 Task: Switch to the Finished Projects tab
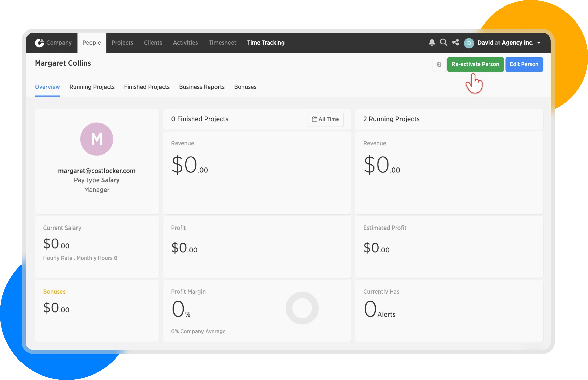tap(147, 87)
